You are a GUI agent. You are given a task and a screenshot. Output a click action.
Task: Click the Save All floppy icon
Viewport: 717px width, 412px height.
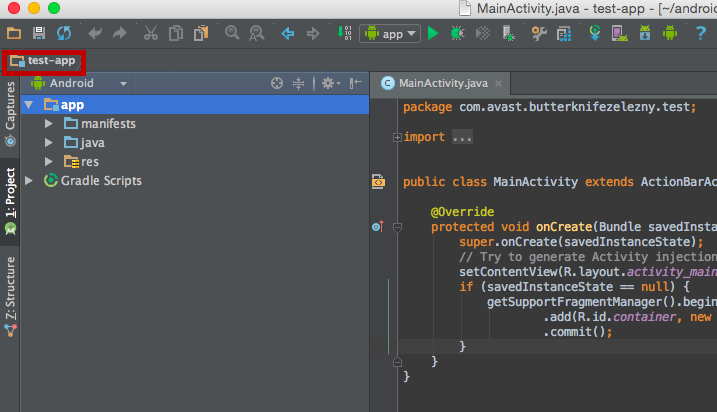[x=39, y=33]
